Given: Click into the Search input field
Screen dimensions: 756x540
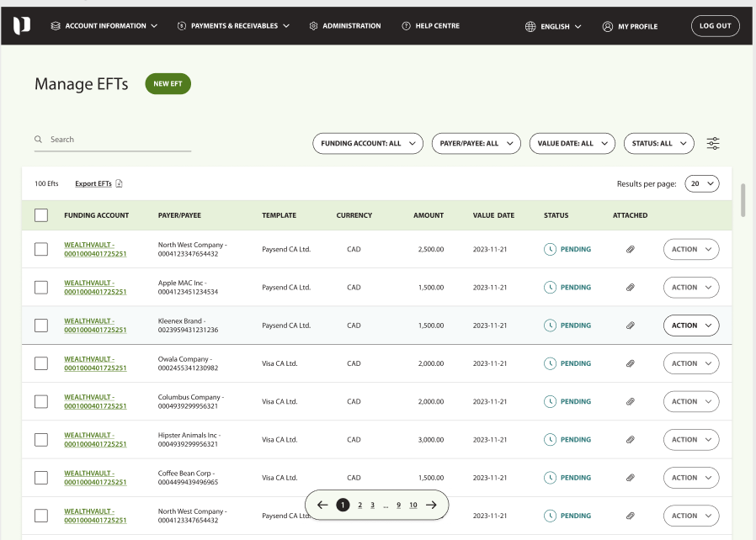Looking at the screenshot, I should [x=118, y=140].
